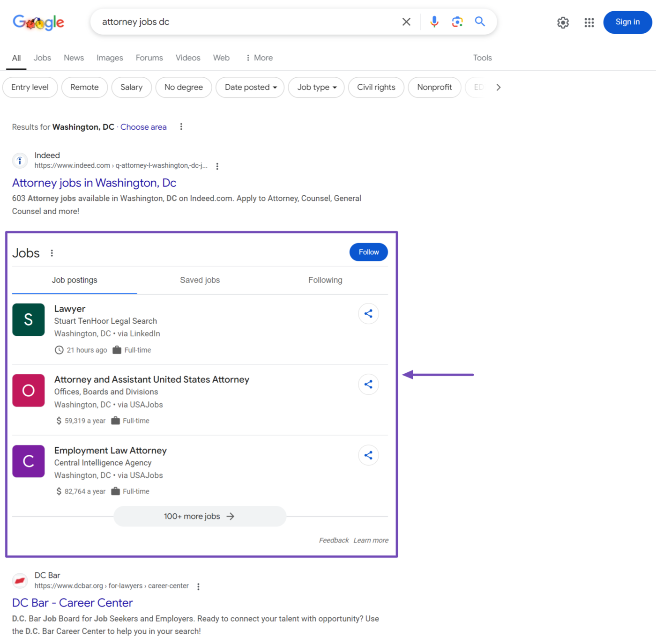Clear the search box text
This screenshot has width=656, height=644.
pyautogui.click(x=406, y=22)
